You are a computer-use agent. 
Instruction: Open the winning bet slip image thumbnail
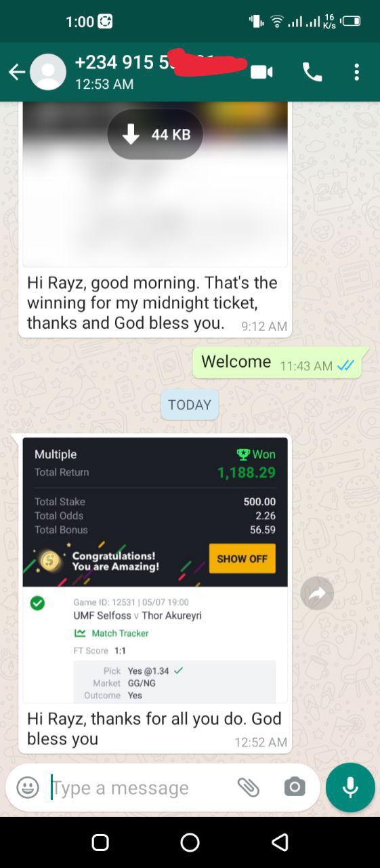(155, 570)
